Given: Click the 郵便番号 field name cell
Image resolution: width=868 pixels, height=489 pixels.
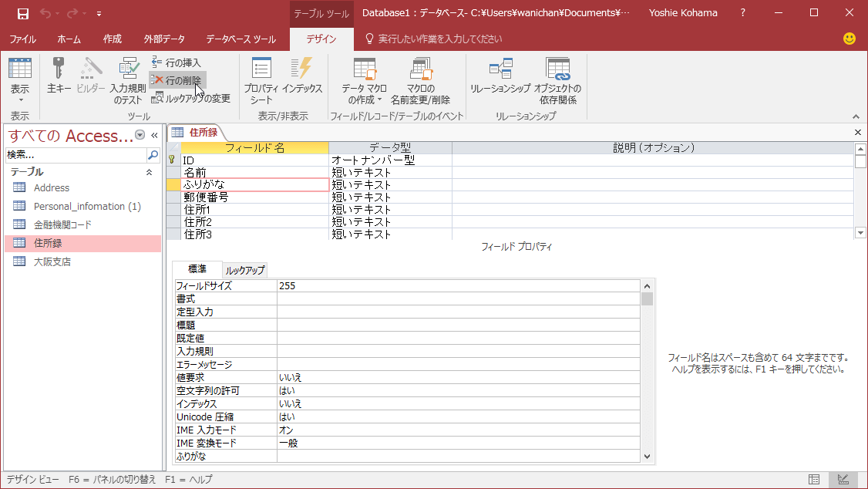Looking at the screenshot, I should 254,197.
